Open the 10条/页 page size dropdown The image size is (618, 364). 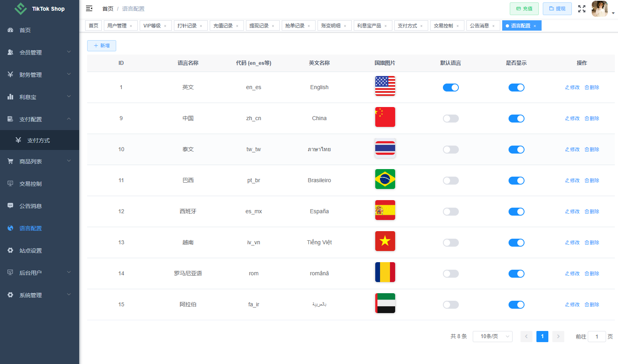[x=493, y=337]
